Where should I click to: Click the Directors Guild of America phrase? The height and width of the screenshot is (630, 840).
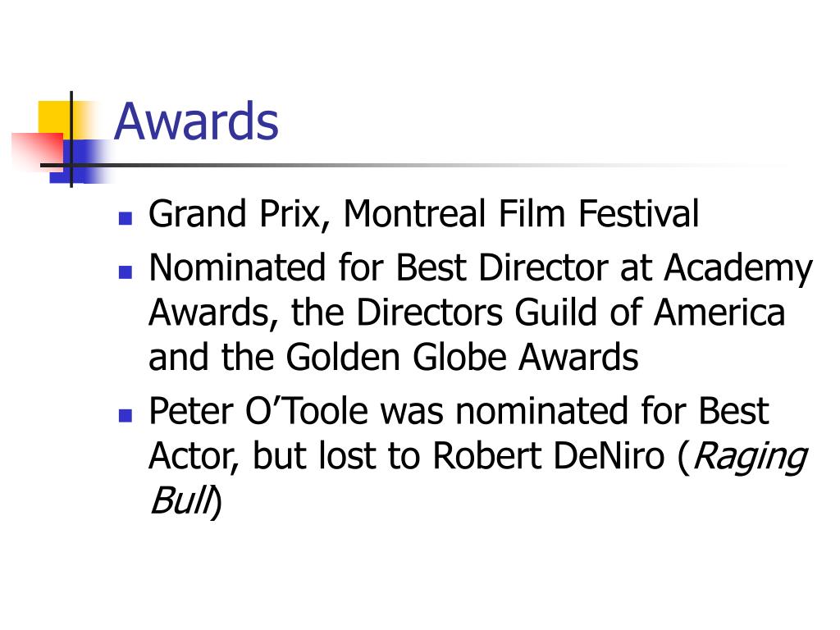click(571, 312)
